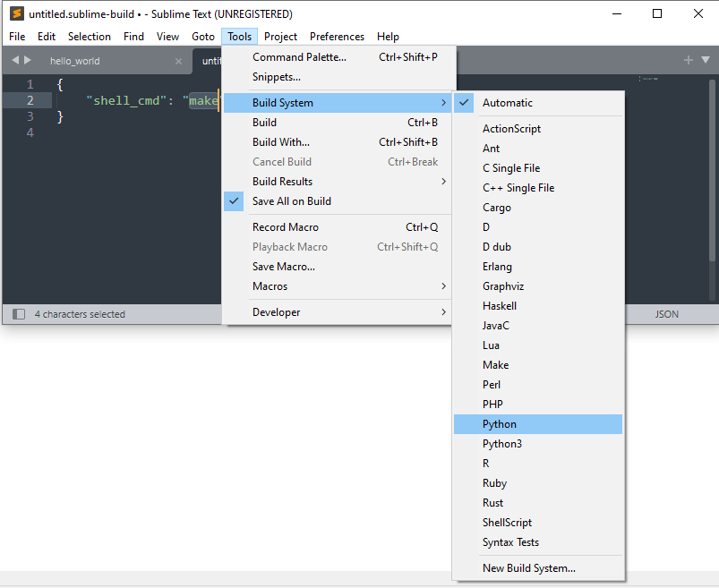Click "4 characters selected" status text

coord(80,314)
